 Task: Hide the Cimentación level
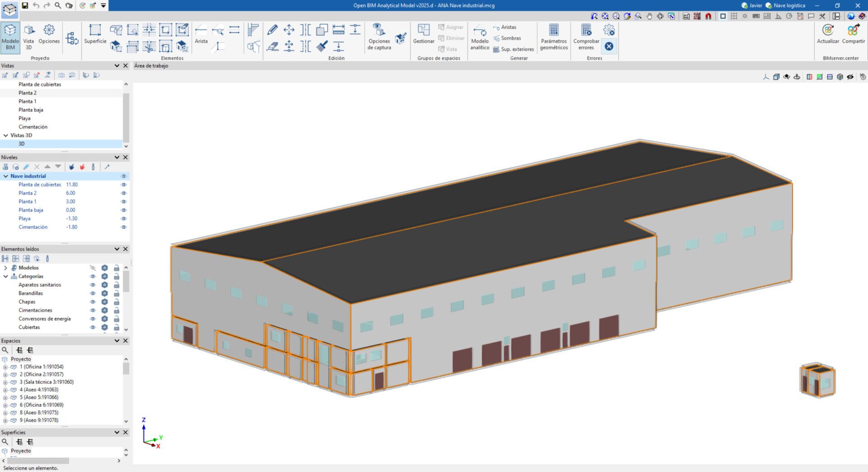[x=123, y=227]
